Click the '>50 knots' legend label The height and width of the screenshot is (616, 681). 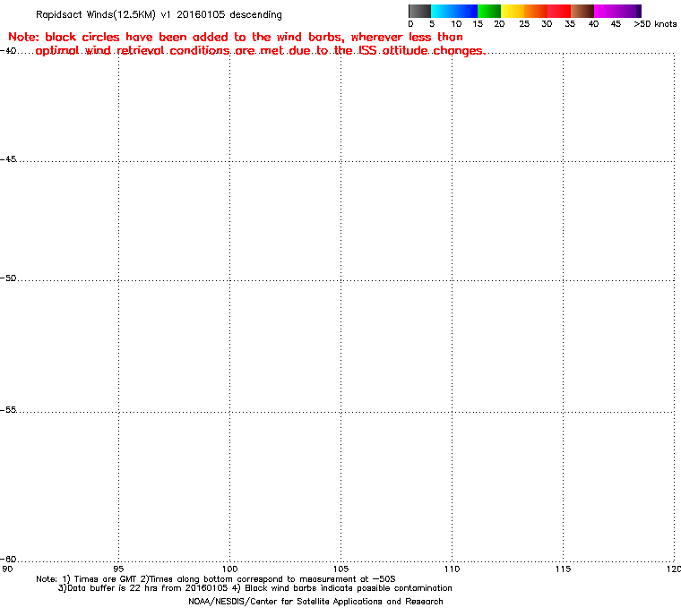tap(655, 24)
